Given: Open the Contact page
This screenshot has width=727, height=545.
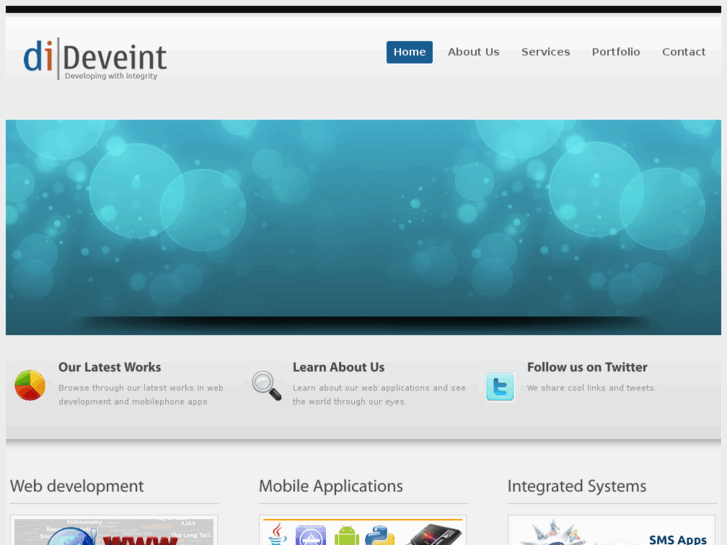Looking at the screenshot, I should [683, 52].
